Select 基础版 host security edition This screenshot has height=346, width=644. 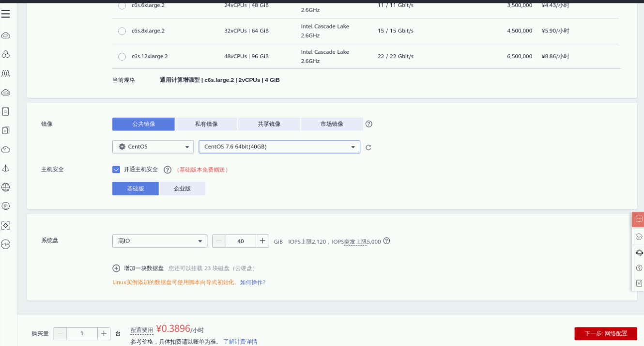pyautogui.click(x=136, y=189)
